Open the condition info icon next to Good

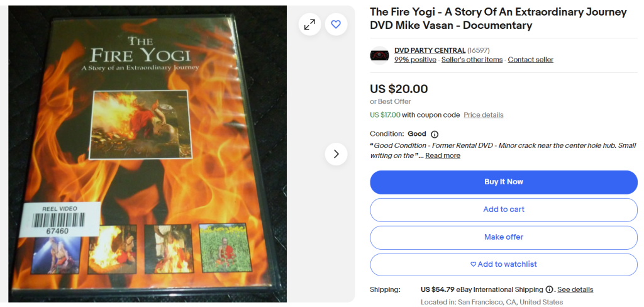435,135
